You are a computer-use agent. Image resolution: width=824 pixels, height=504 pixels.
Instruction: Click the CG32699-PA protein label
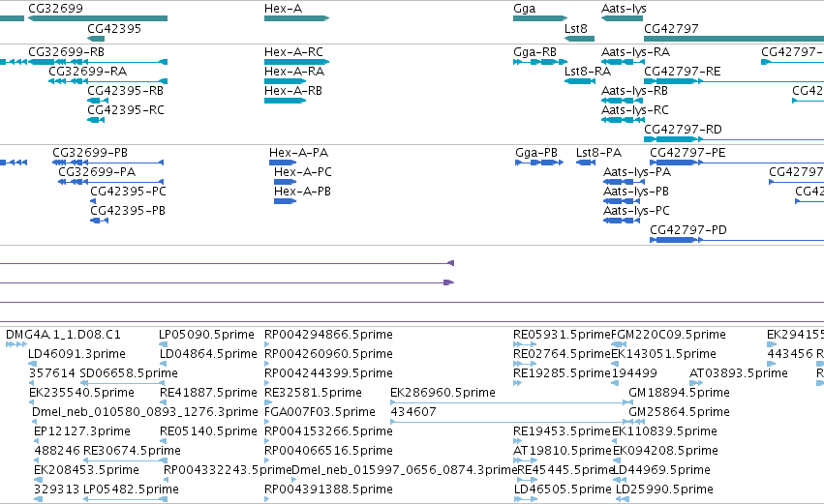tap(97, 172)
